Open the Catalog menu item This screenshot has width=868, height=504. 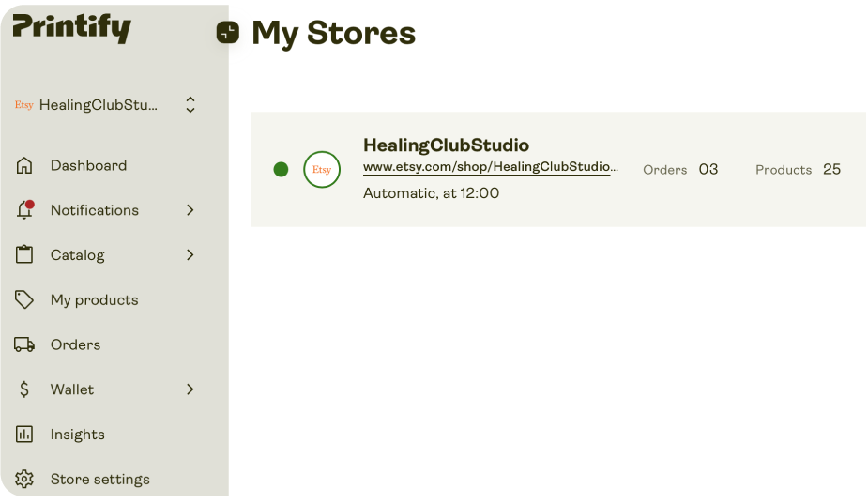[x=78, y=255]
